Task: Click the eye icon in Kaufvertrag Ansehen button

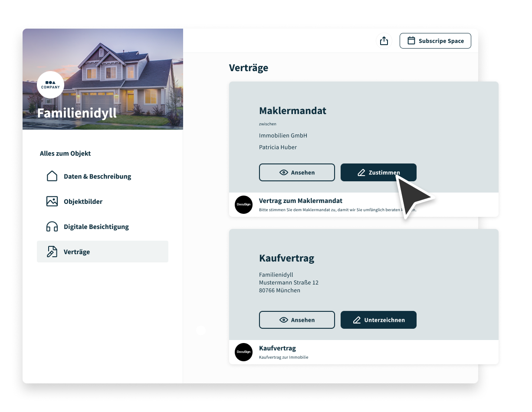Action: (284, 320)
